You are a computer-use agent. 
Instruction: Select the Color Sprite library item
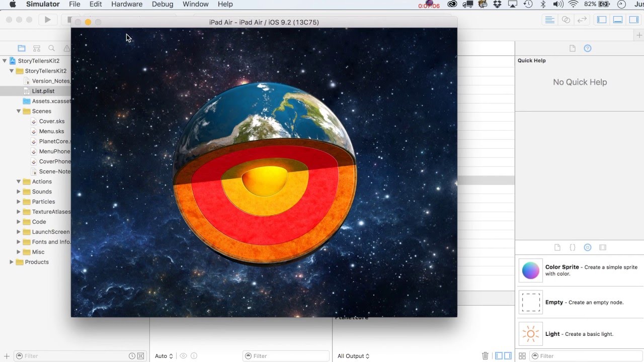(x=580, y=270)
